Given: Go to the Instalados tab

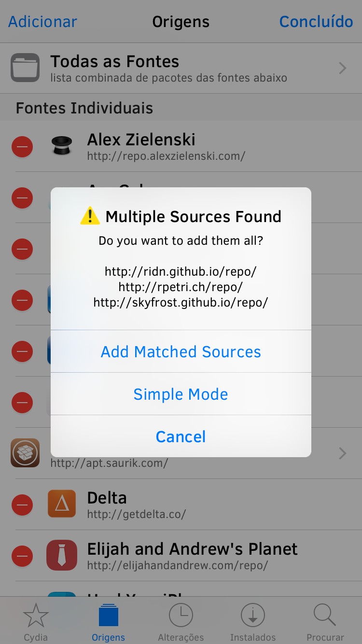Looking at the screenshot, I should (253, 622).
